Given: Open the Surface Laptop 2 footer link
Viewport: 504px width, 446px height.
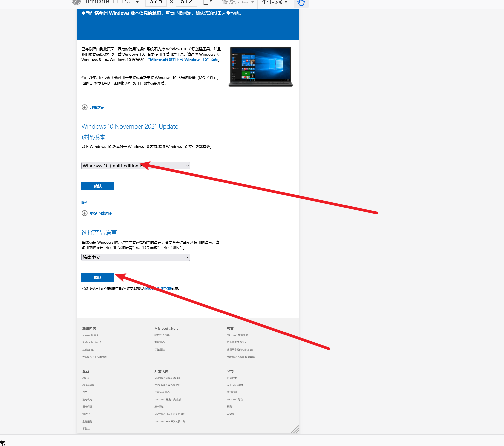Looking at the screenshot, I should [91, 342].
